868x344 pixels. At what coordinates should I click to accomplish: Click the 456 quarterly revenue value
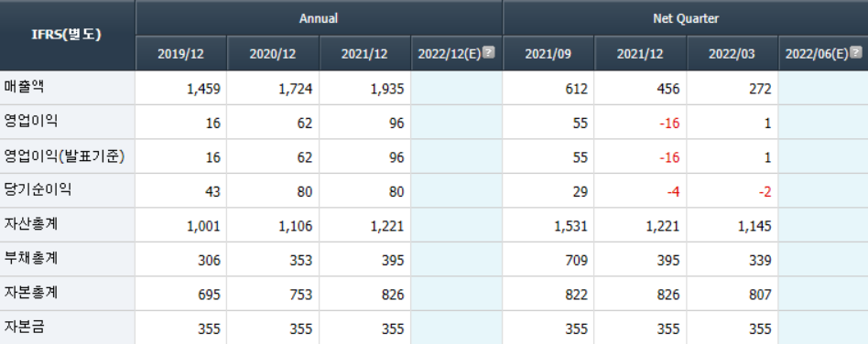668,89
